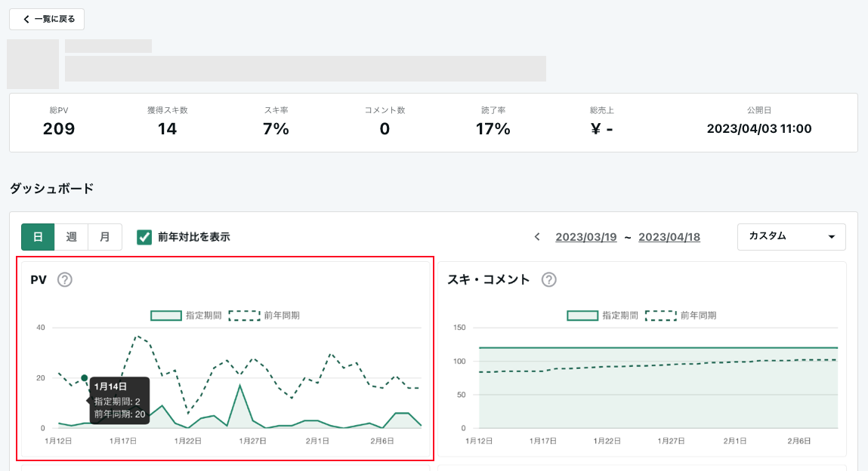Toggle 指定期間 legend in PV chart

pos(186,316)
